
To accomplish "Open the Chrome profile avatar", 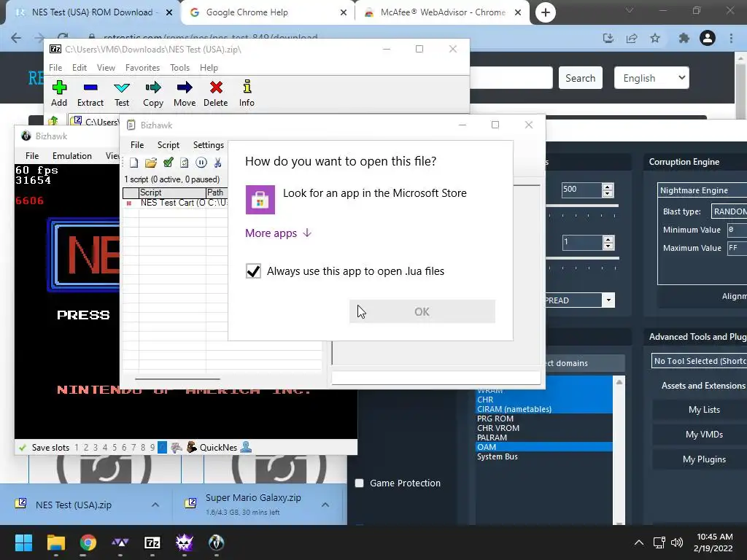I will [708, 38].
